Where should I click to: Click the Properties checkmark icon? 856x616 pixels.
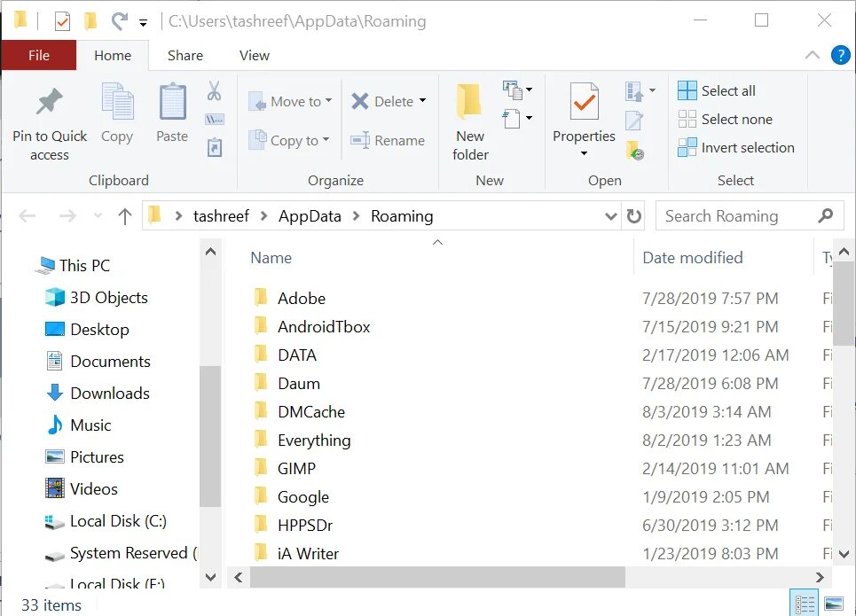585,101
